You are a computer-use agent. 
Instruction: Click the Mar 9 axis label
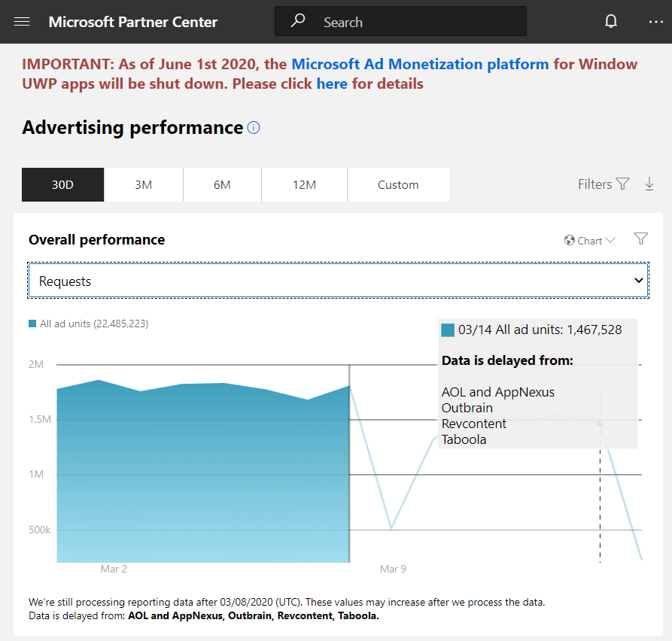tap(393, 569)
